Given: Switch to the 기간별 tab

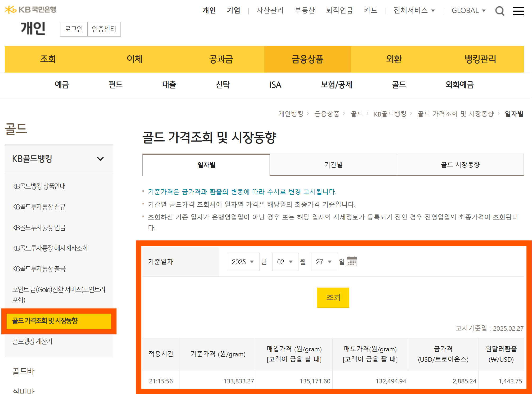Looking at the screenshot, I should click(x=333, y=165).
